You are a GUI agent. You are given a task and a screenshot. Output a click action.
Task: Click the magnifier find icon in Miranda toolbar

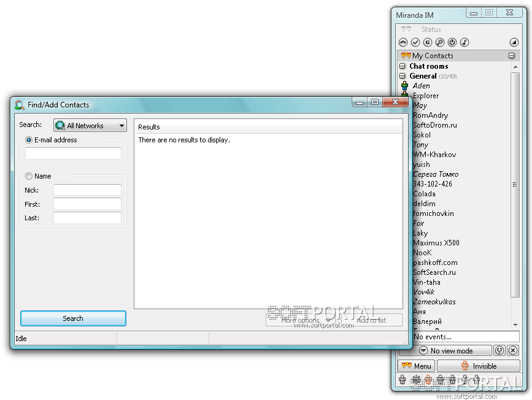(440, 42)
